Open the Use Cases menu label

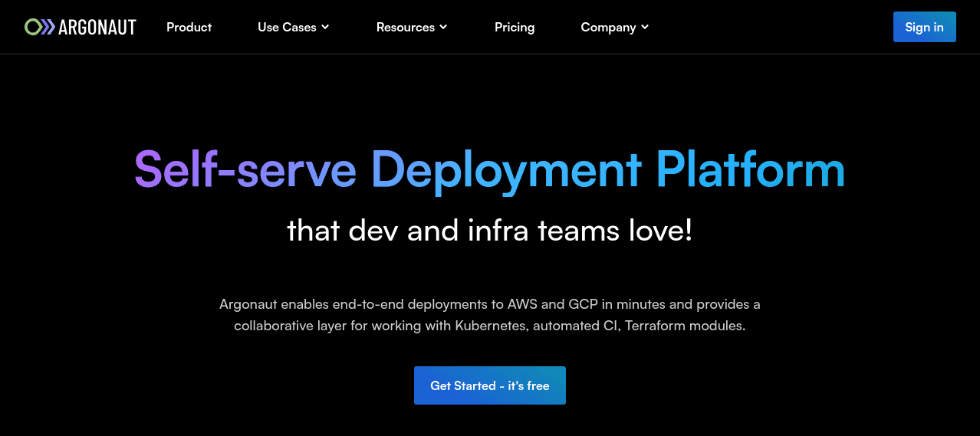287,27
